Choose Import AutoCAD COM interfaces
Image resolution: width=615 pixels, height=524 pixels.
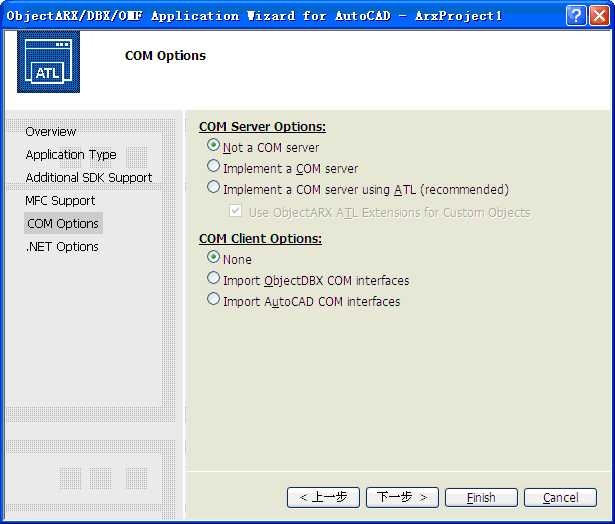coord(213,299)
